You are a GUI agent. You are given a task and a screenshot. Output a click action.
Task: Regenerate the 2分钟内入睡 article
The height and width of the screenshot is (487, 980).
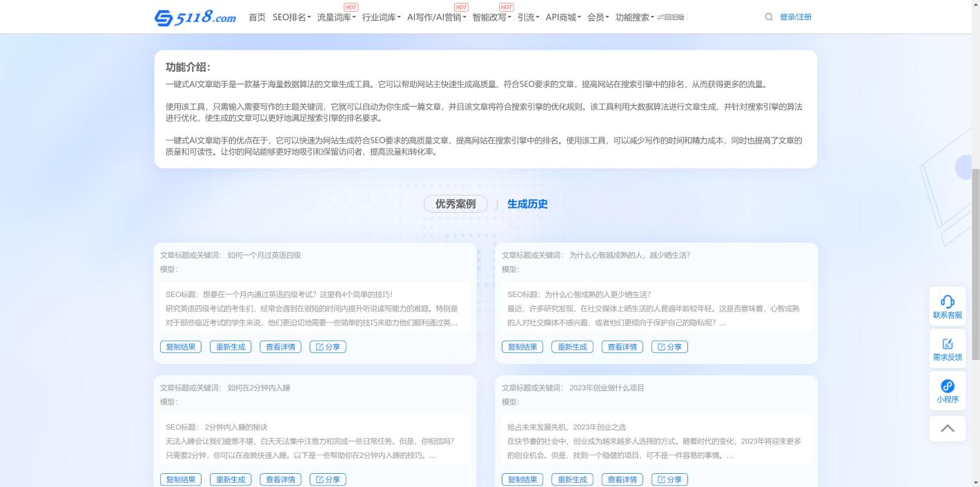pyautogui.click(x=231, y=479)
